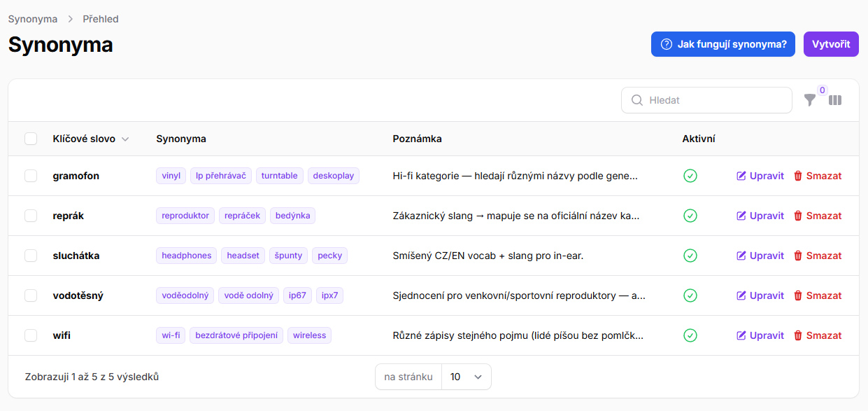Delete the wifi synonym entry
Screen dimensions: 868x411
coord(818,335)
